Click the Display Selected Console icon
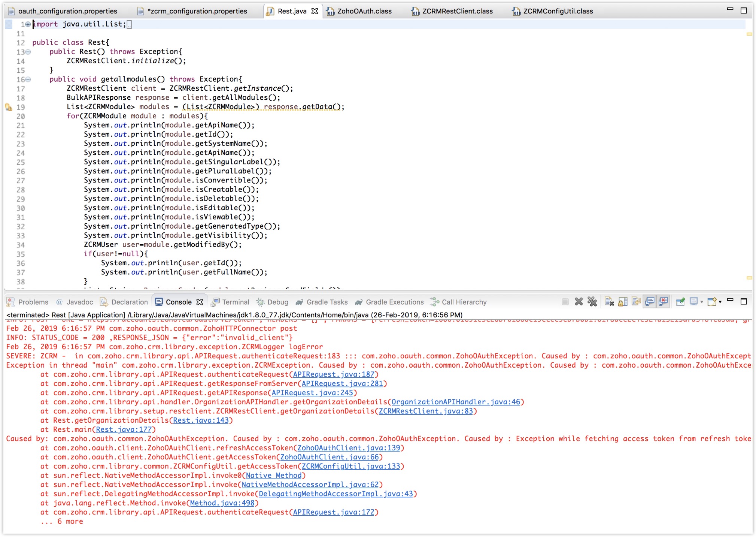This screenshot has height=537, width=756. 694,302
